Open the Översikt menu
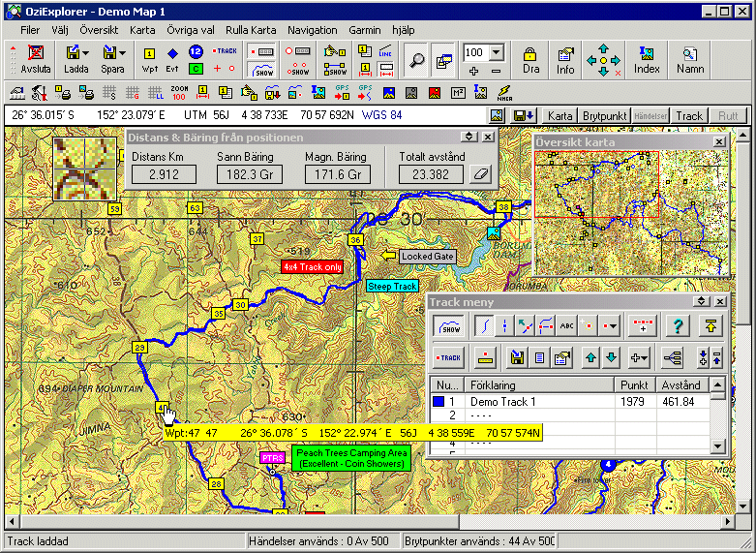 (99, 30)
